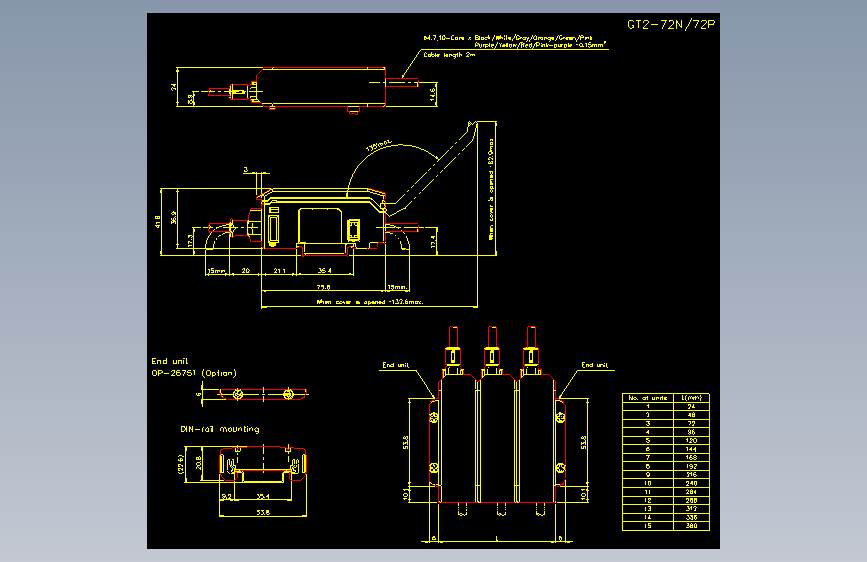
Task: Select the 'End unit' callout right of the assembly
Action: point(594,365)
